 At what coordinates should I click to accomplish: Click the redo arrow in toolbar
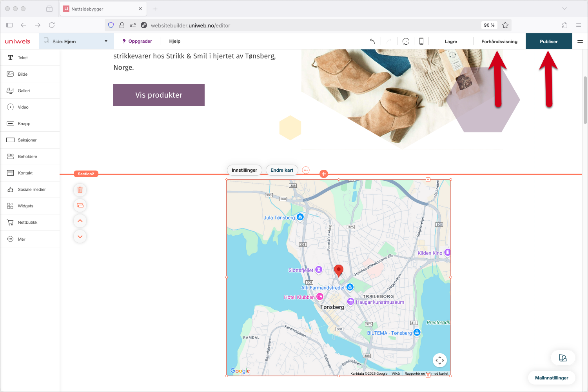point(389,41)
